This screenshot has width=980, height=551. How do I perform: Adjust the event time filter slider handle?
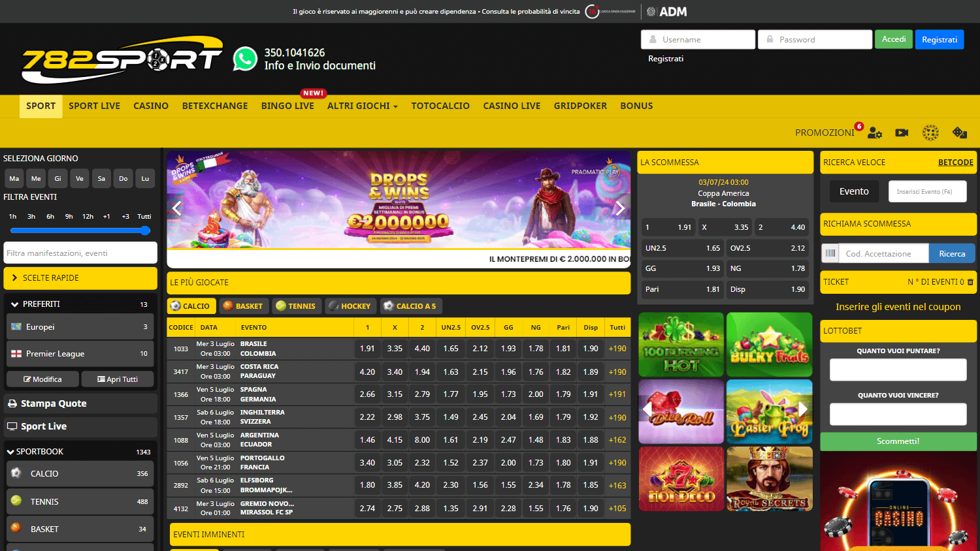(x=145, y=230)
